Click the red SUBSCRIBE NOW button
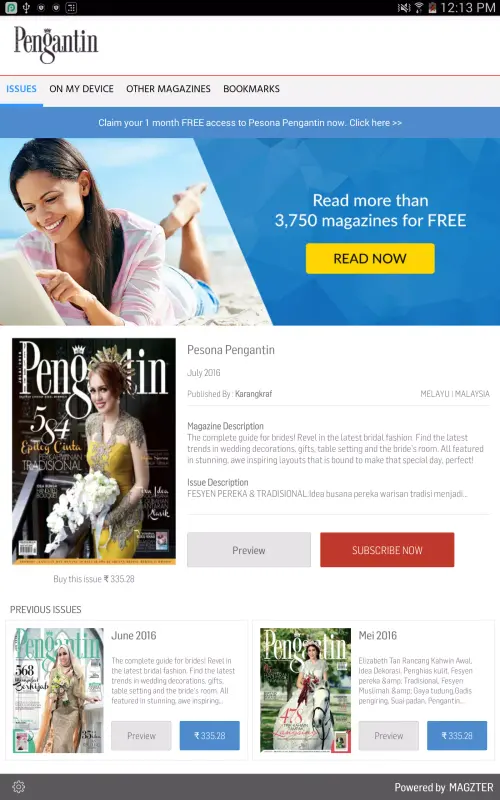Image resolution: width=500 pixels, height=800 pixels. click(387, 550)
